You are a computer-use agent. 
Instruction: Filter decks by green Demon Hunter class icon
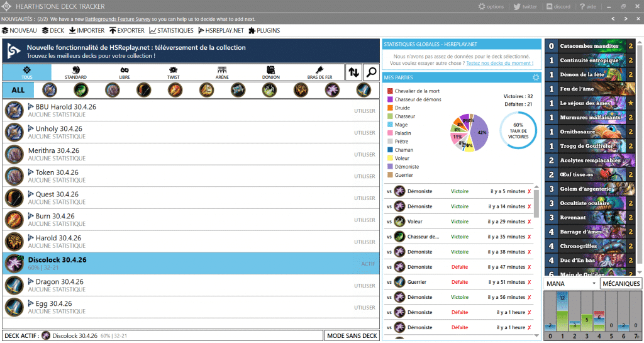[80, 89]
